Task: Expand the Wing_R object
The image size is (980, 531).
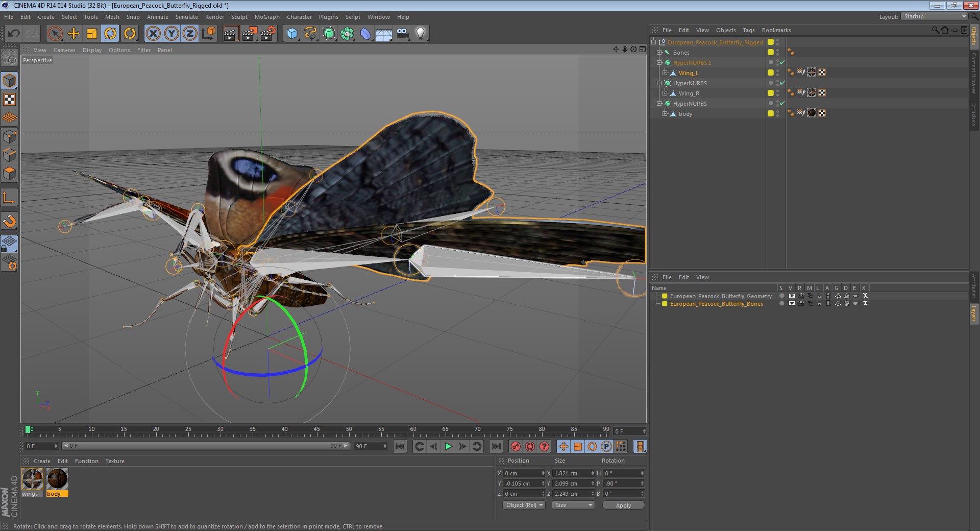Action: pyautogui.click(x=665, y=93)
